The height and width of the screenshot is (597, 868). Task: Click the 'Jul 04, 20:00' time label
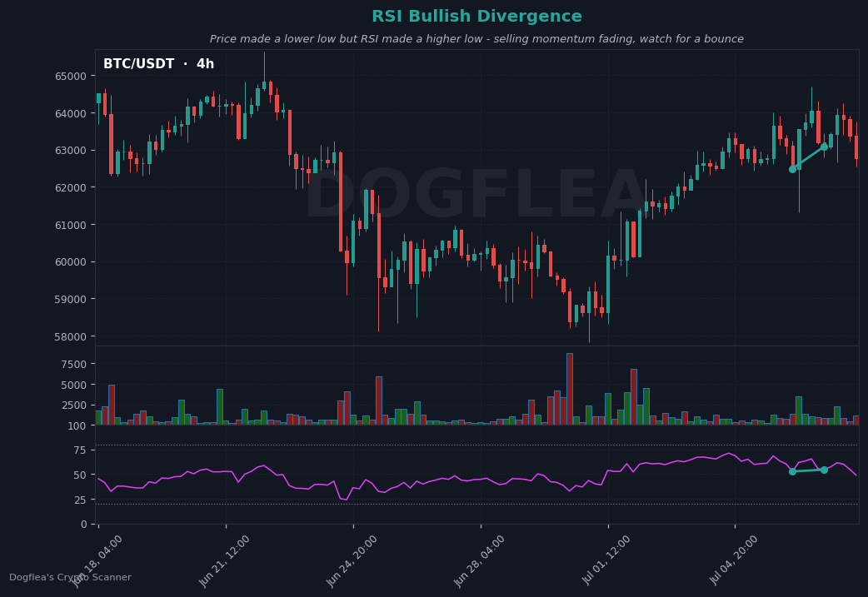pyautogui.click(x=734, y=560)
